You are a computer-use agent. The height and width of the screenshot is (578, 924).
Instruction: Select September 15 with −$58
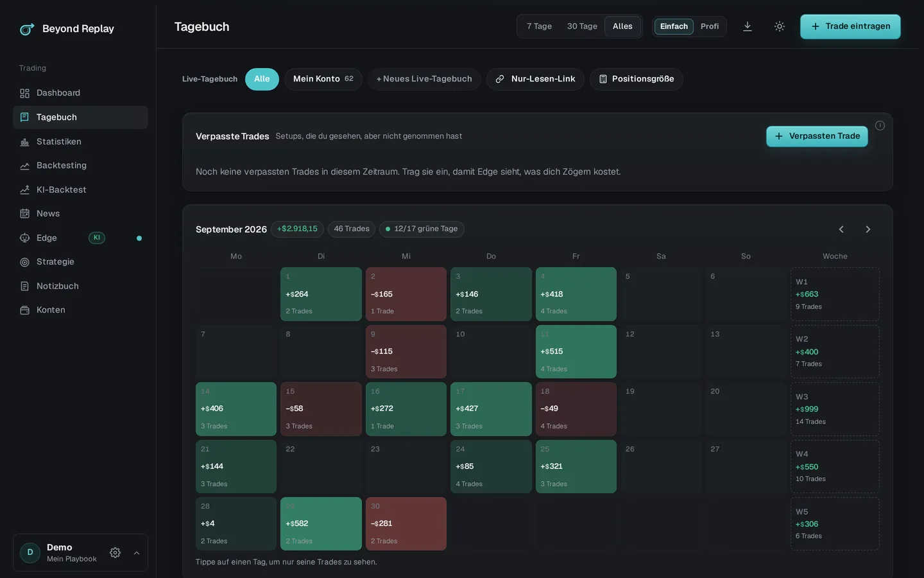point(321,409)
